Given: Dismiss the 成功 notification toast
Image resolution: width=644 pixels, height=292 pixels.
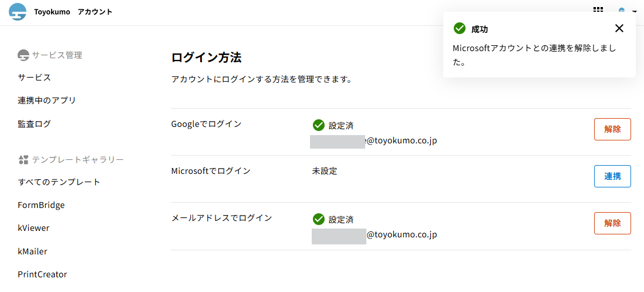Looking at the screenshot, I should point(619,28).
